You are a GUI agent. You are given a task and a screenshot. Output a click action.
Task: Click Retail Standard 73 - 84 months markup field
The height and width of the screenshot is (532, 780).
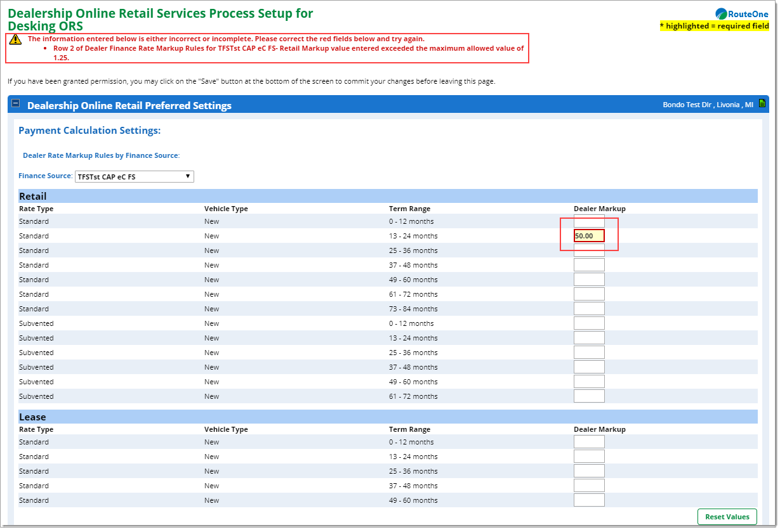point(589,309)
